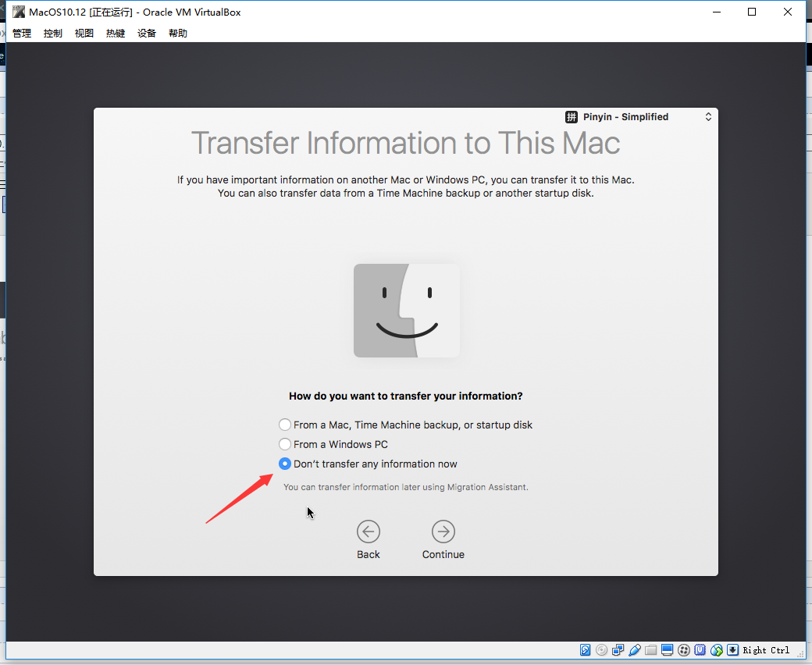Click the optical disc status icon

[x=602, y=650]
